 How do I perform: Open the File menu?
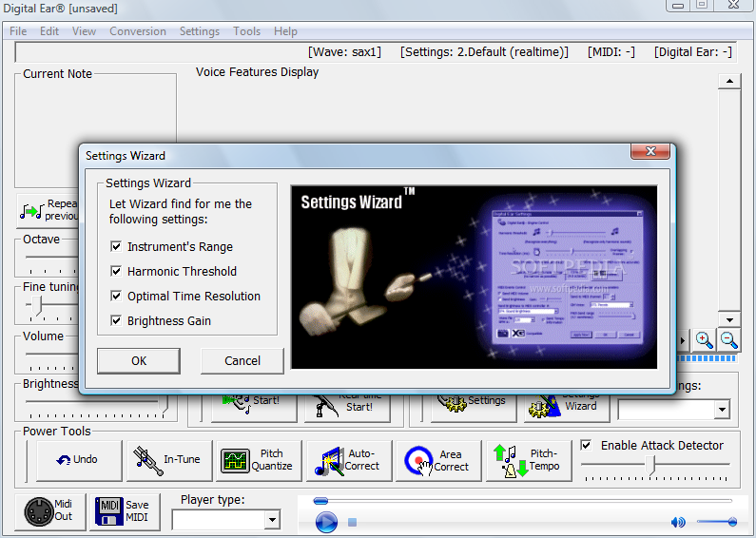point(18,31)
